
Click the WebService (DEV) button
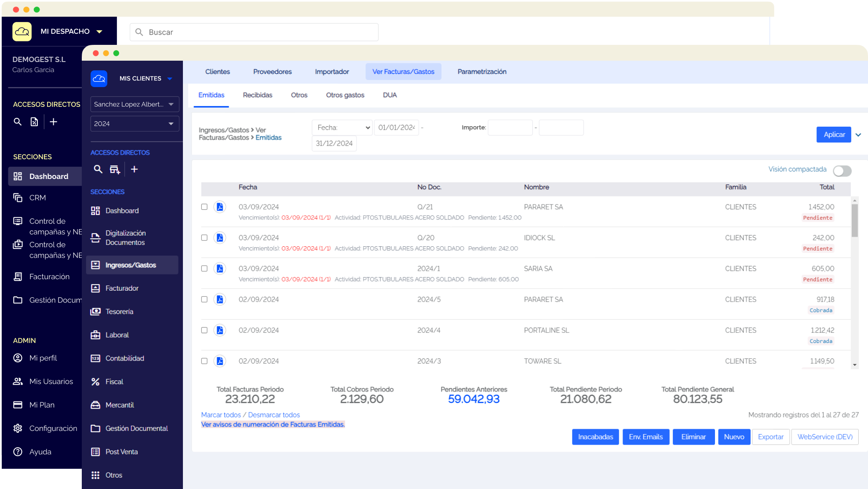click(x=825, y=437)
